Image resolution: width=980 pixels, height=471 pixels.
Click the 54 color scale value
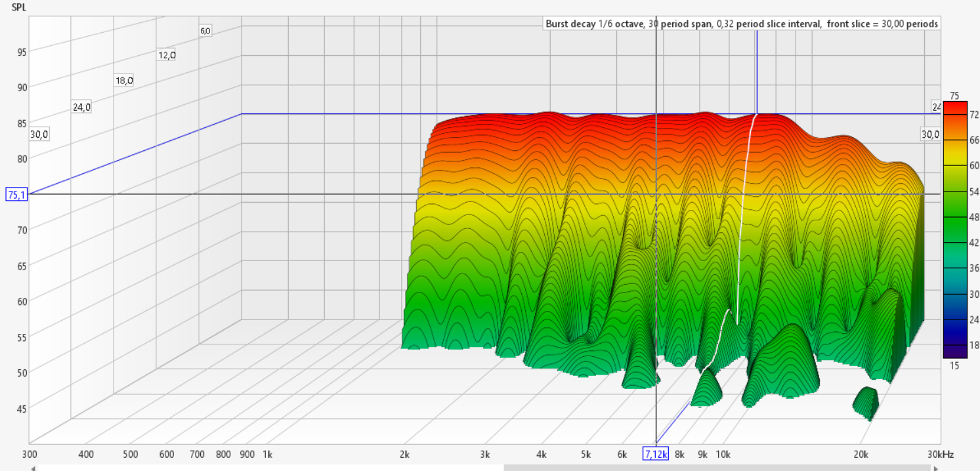click(974, 192)
